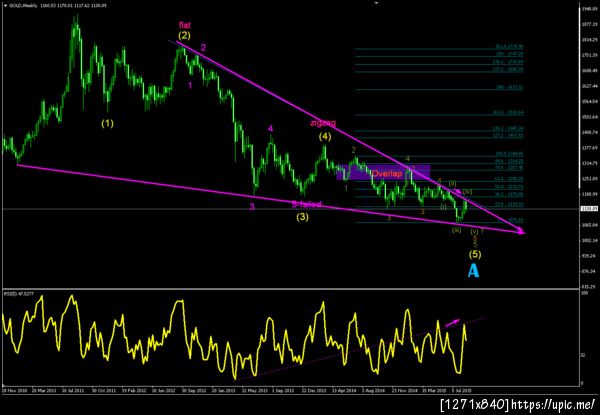Select the (v) sub-wave label
Viewport: 600px width, 415px height.
[x=474, y=231]
